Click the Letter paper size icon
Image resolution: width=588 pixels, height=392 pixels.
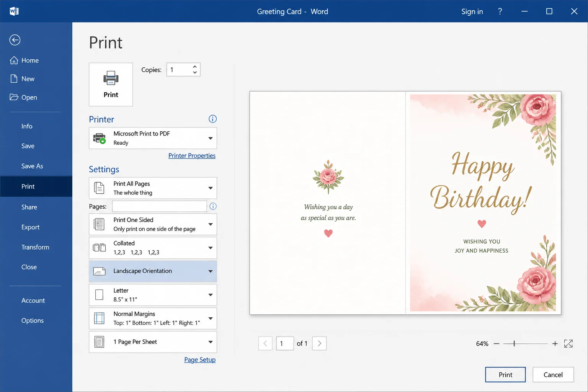(99, 295)
